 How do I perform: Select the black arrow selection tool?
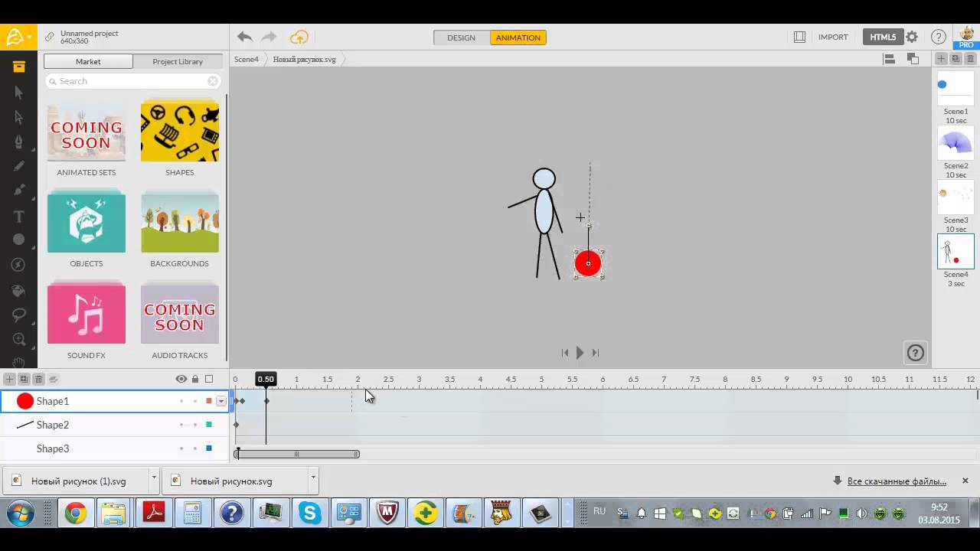click(x=18, y=93)
